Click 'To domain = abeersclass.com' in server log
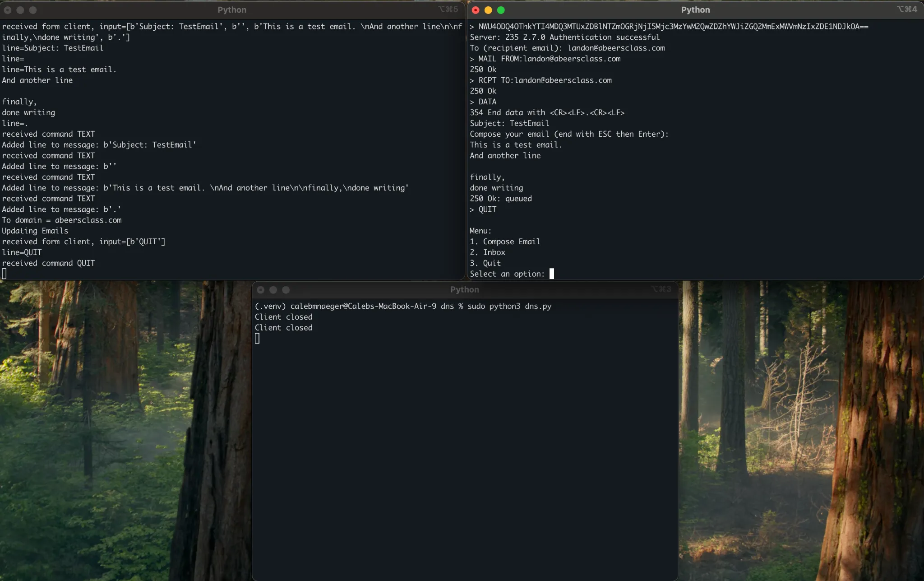This screenshot has width=924, height=581. (62, 220)
